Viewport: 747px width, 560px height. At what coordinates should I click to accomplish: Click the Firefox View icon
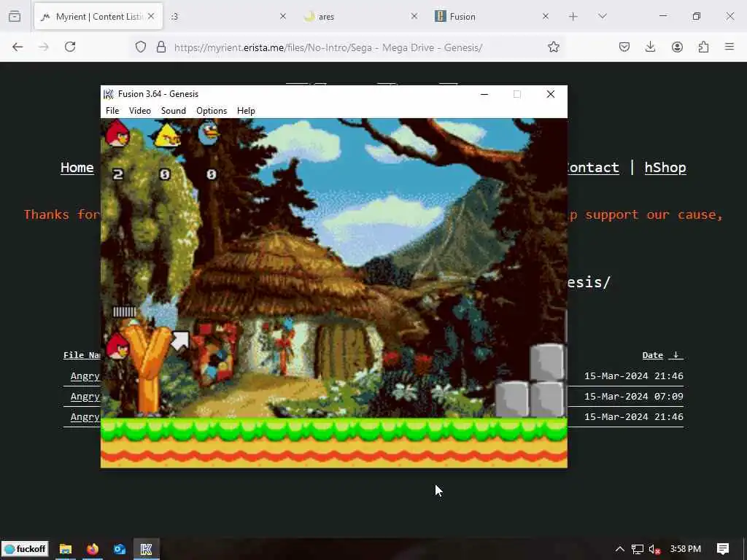point(15,16)
